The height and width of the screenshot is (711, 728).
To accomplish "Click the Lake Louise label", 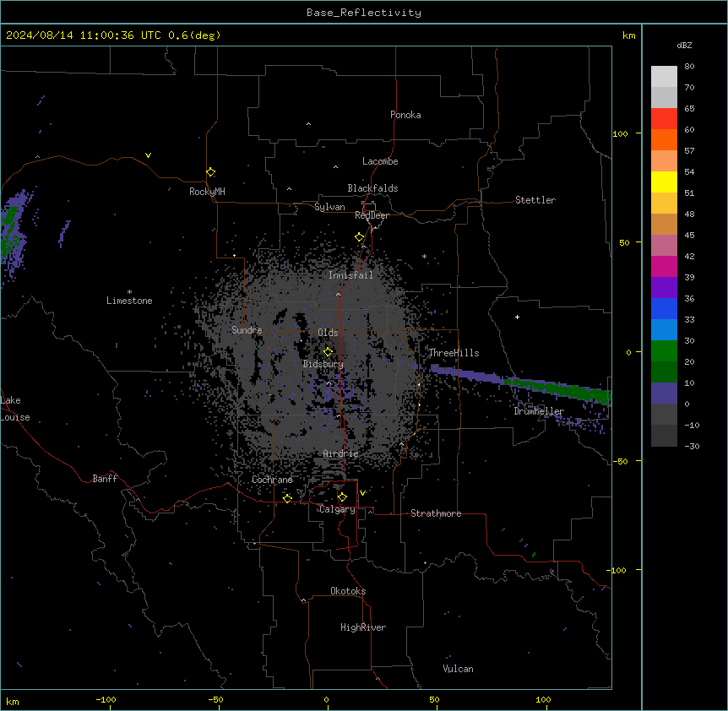I will click(x=15, y=409).
